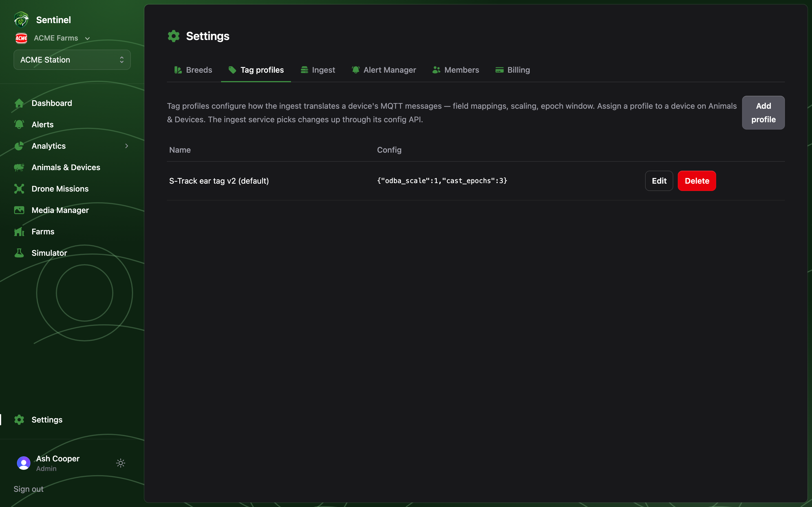Open Media Manager via picture icon
This screenshot has height=507, width=812.
point(19,210)
